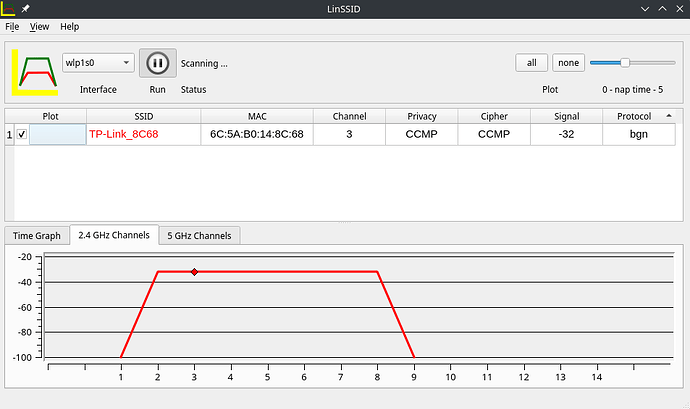Switch to the Time Graph tab
Screen dimensions: 690x409
coord(37,236)
